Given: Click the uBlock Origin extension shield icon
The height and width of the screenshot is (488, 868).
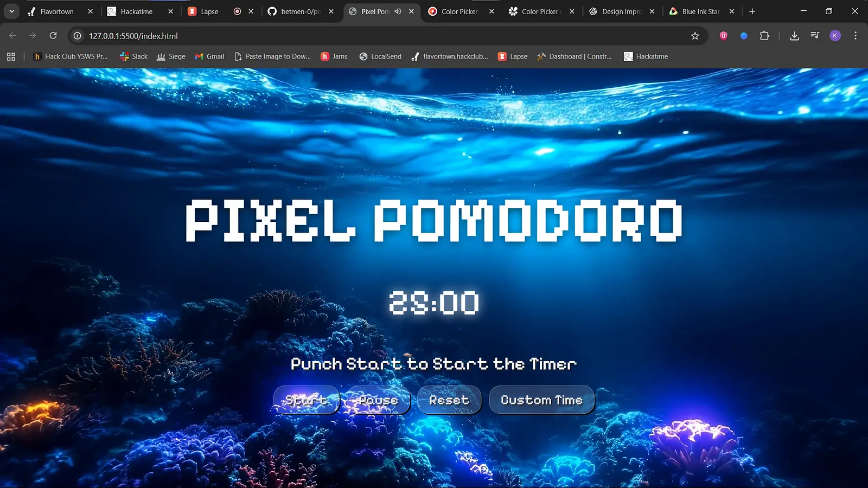Looking at the screenshot, I should pyautogui.click(x=723, y=36).
